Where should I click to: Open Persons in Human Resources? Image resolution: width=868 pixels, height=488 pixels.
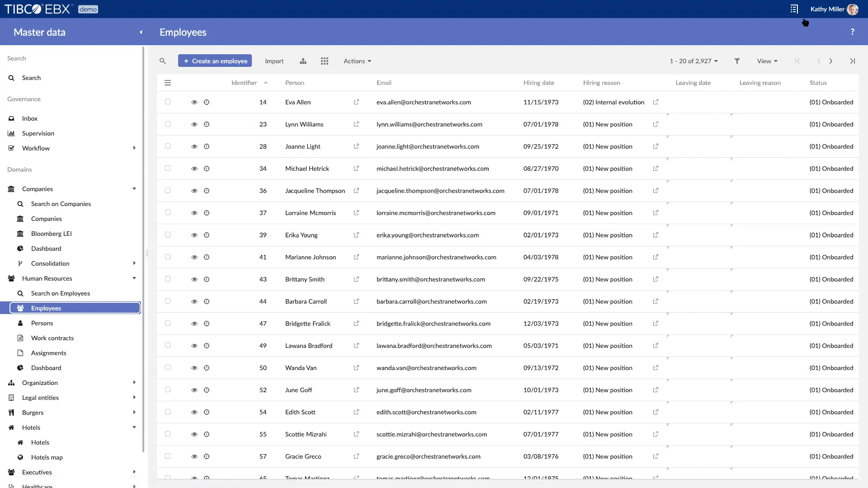(x=42, y=323)
